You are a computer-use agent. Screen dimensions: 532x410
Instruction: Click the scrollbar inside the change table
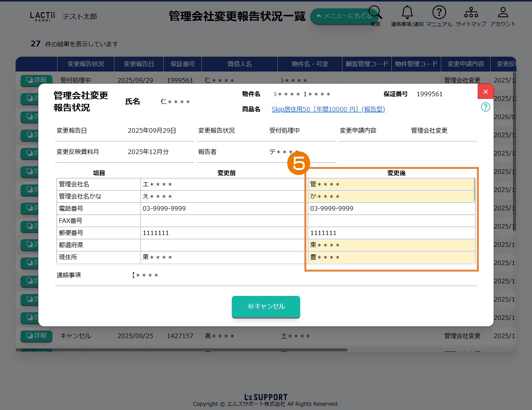tap(474, 189)
